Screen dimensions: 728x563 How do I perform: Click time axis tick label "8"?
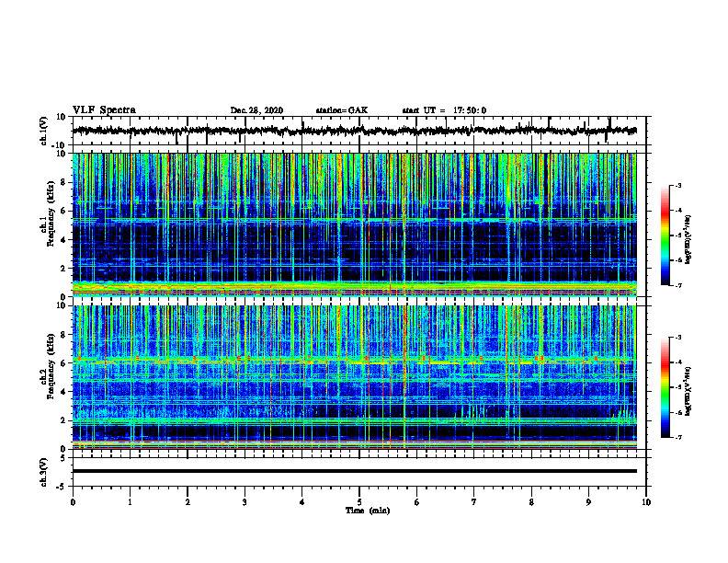tap(531, 502)
